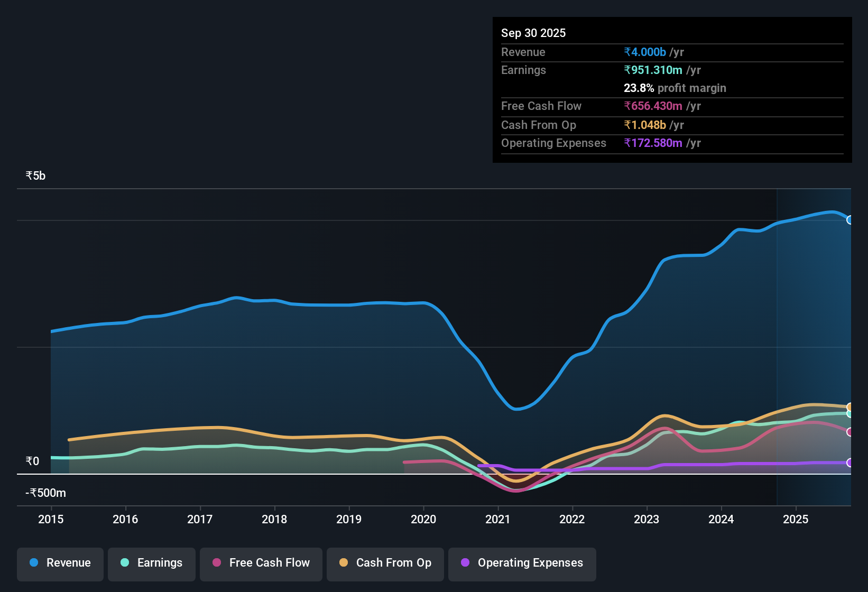This screenshot has width=868, height=592.
Task: Click the Sep 30 2025 tooltip header
Action: [x=533, y=33]
